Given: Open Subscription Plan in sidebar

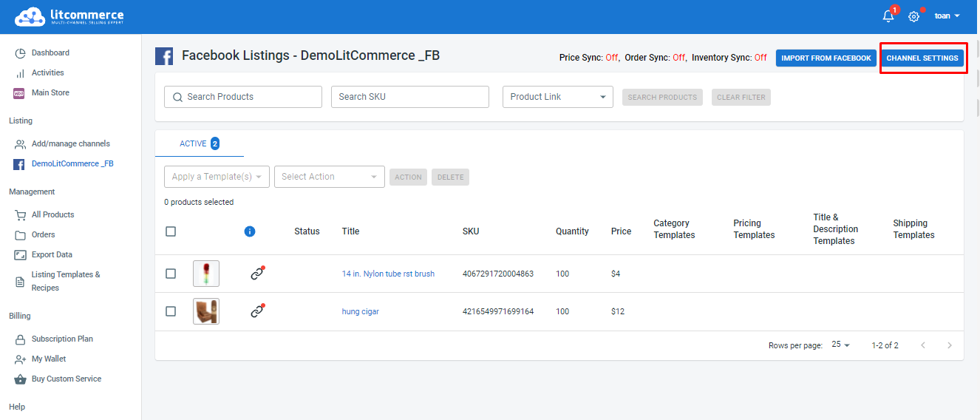Looking at the screenshot, I should [x=62, y=339].
